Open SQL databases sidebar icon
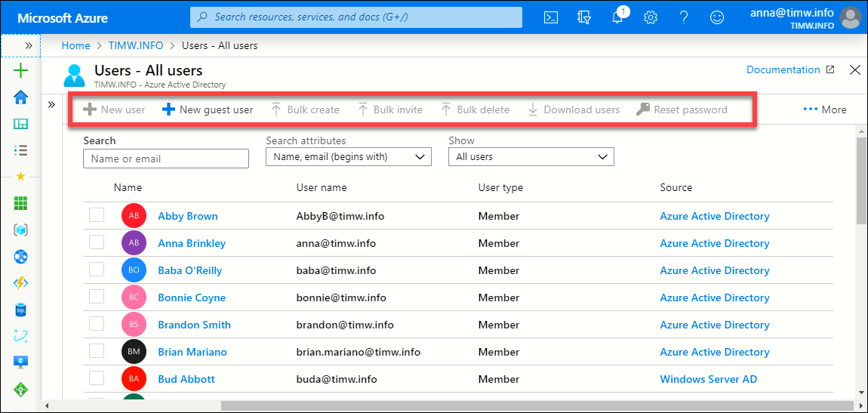Image resolution: width=868 pixels, height=413 pixels. 21,310
